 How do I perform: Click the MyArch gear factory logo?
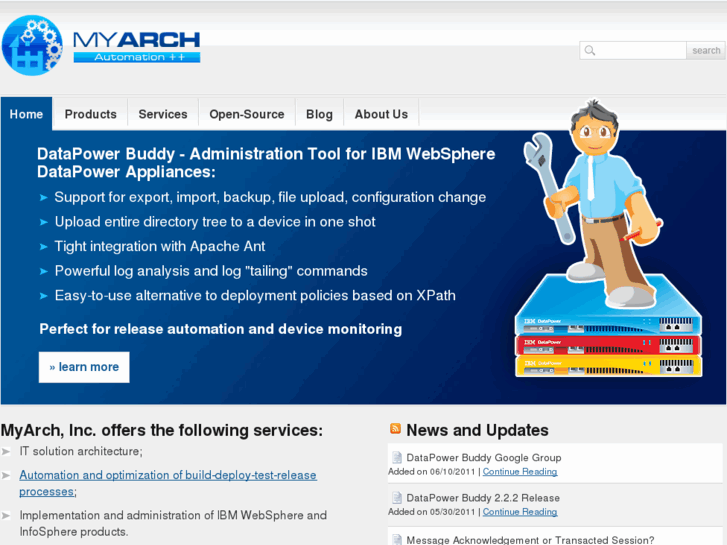coord(32,45)
